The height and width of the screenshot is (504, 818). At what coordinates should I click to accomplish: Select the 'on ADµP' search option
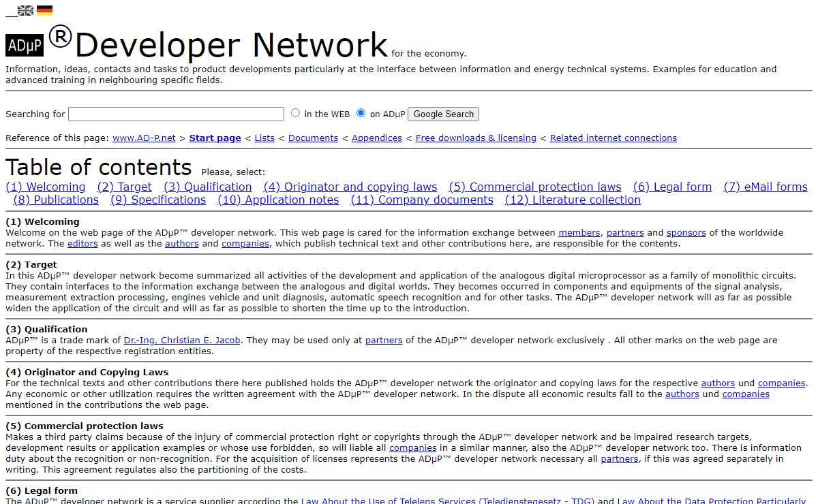[x=361, y=113]
